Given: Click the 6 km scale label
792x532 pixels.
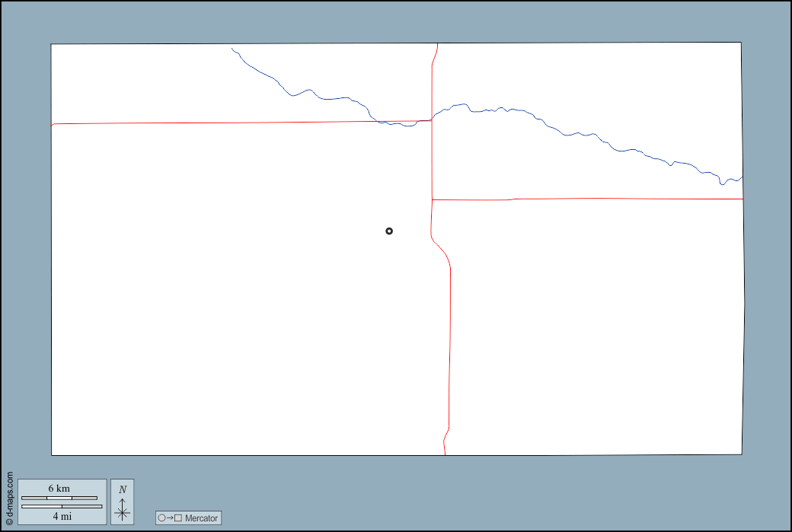Looking at the screenshot, I should point(59,489).
